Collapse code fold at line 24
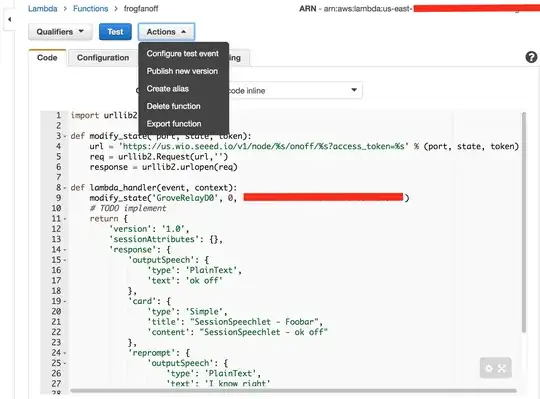The height and width of the screenshot is (399, 540). 65,353
